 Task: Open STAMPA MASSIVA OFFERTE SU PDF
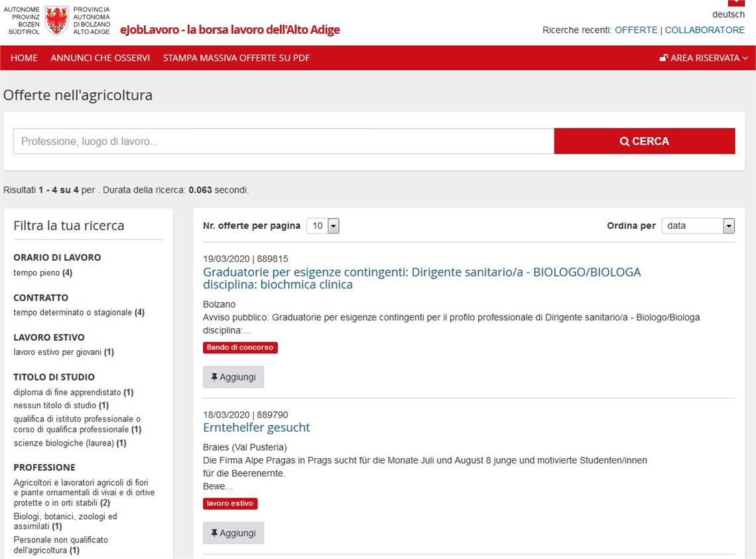[236, 58]
